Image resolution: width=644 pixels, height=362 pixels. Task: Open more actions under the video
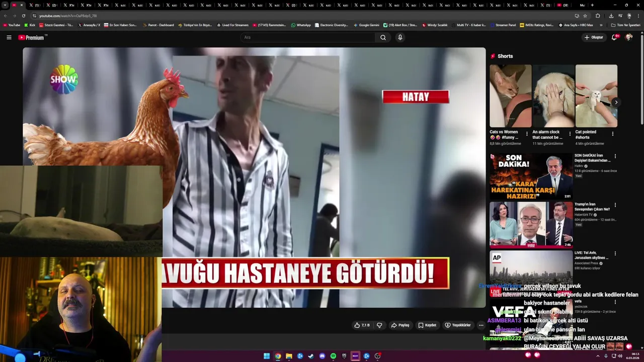click(x=481, y=325)
